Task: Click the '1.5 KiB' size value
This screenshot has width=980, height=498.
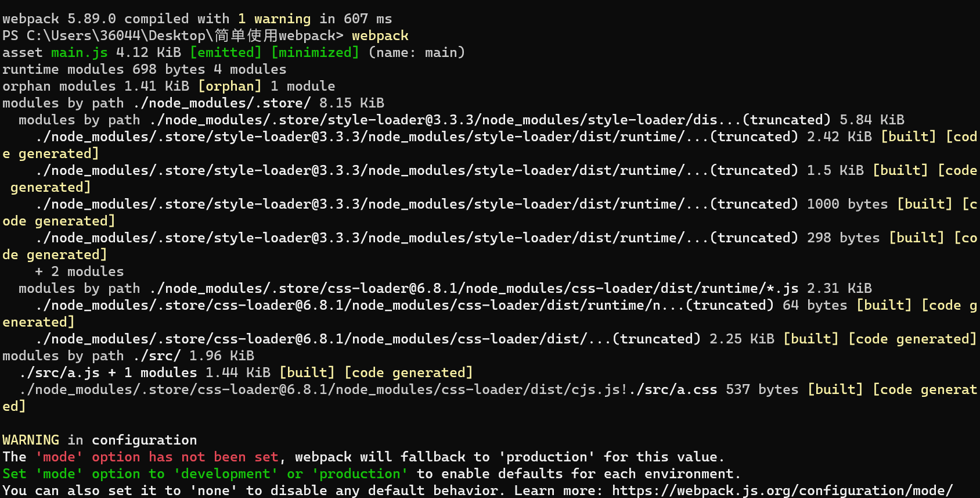Action: tap(835, 170)
